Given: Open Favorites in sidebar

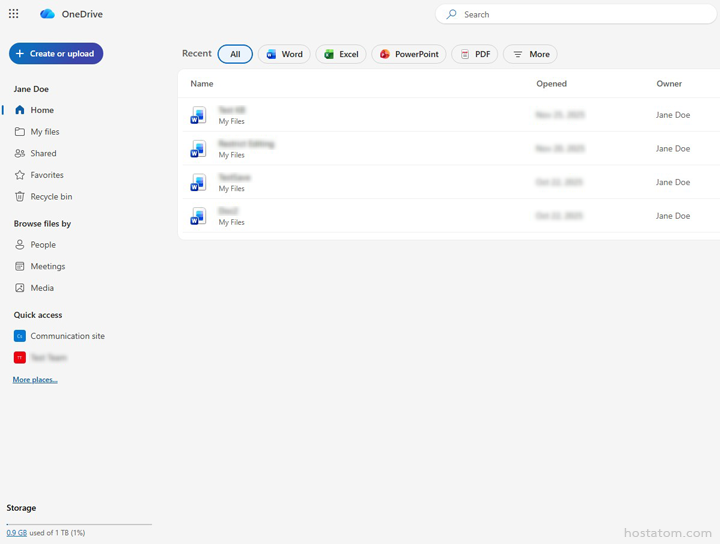Looking at the screenshot, I should [47, 175].
